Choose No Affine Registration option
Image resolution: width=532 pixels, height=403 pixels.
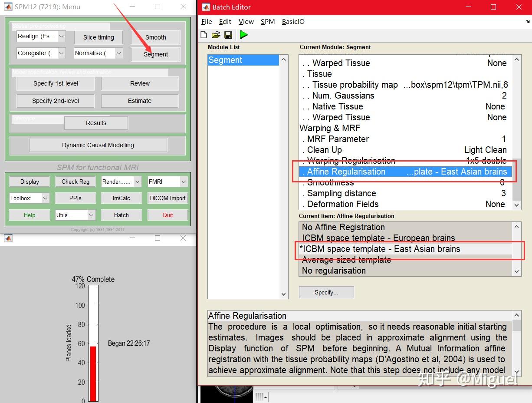tap(405, 227)
